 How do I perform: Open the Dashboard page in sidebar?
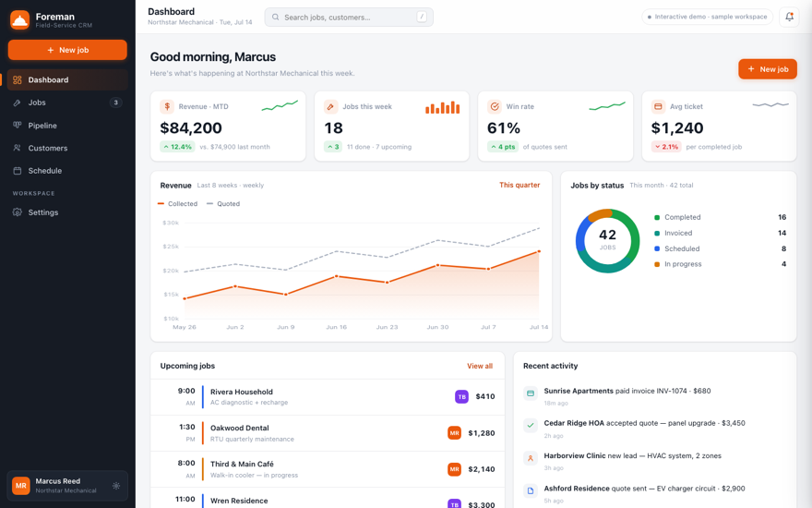click(x=67, y=79)
